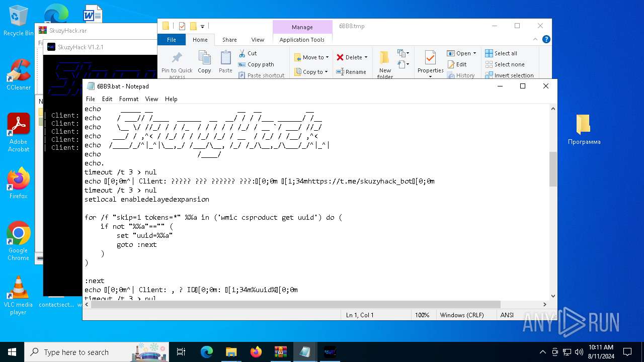
Task: Click Invert selection in Explorer ribbon
Action: point(509,75)
